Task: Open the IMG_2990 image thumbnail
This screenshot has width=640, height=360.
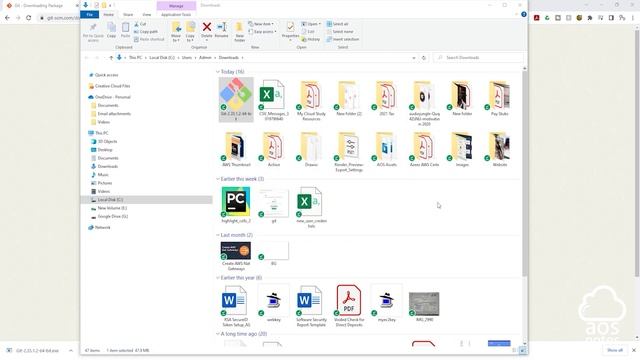Action: click(424, 304)
